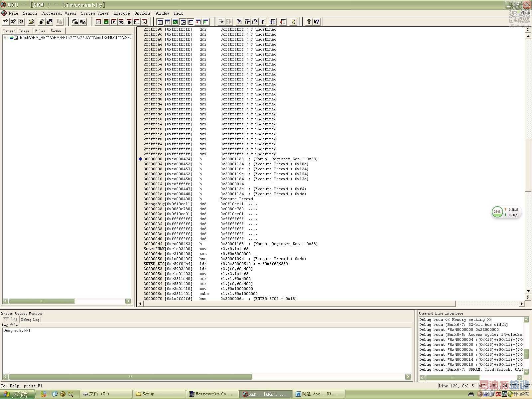
Task: Switch to the Files tab
Action: point(40,31)
